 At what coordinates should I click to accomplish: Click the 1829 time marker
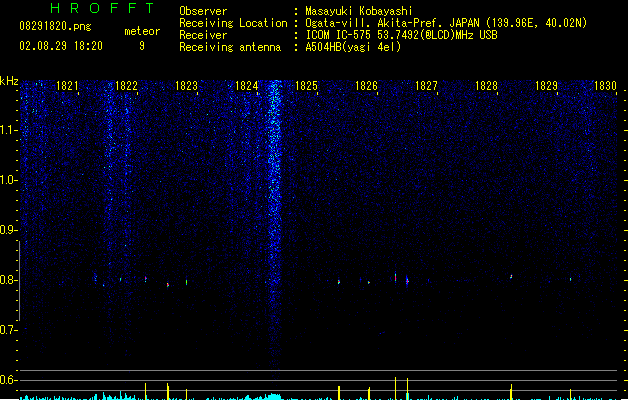tap(546, 86)
